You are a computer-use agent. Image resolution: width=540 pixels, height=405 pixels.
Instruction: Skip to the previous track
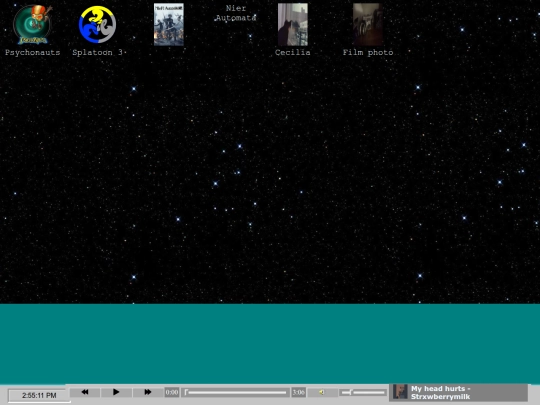coord(85,392)
